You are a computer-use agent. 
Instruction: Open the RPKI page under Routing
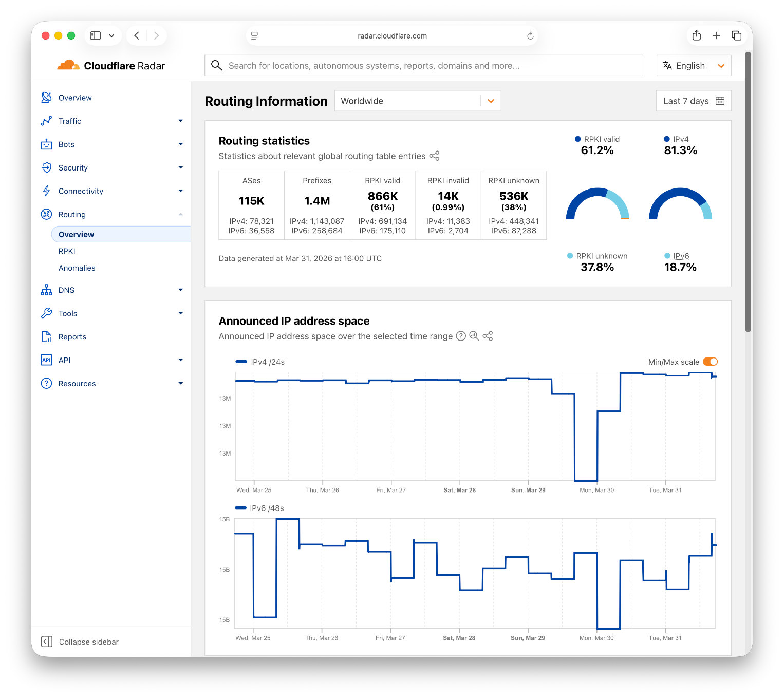pos(67,251)
